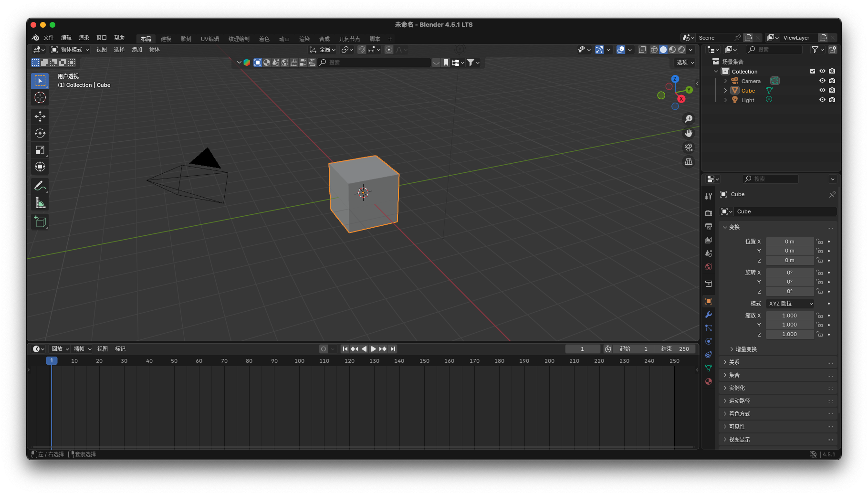Disable Light rendering camera icon
Viewport: 868px width, 495px height.
(832, 100)
